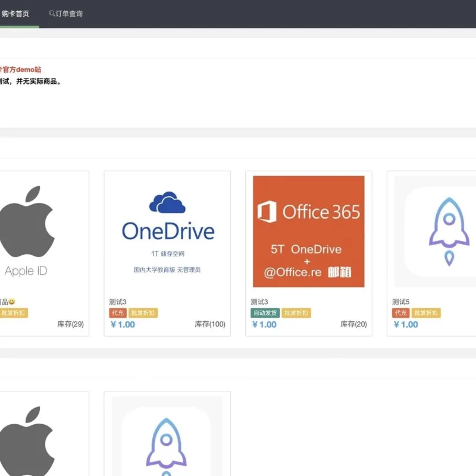Click the search icon beside 订单查询
The image size is (476, 476).
[52, 13]
